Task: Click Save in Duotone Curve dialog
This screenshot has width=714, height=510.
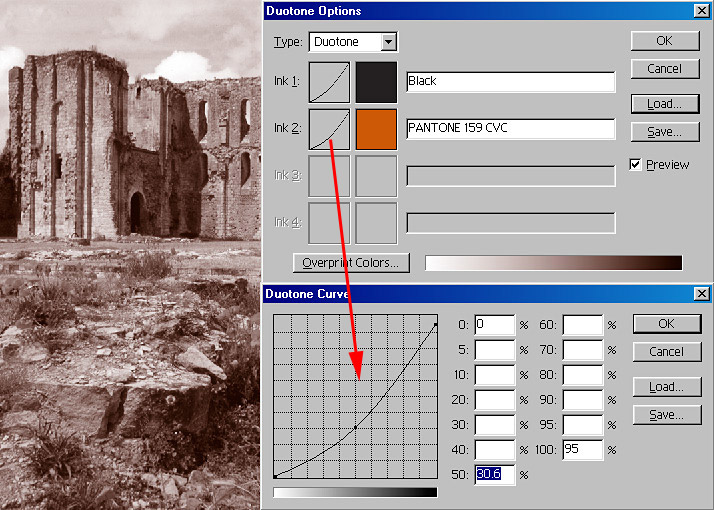Action: point(667,415)
